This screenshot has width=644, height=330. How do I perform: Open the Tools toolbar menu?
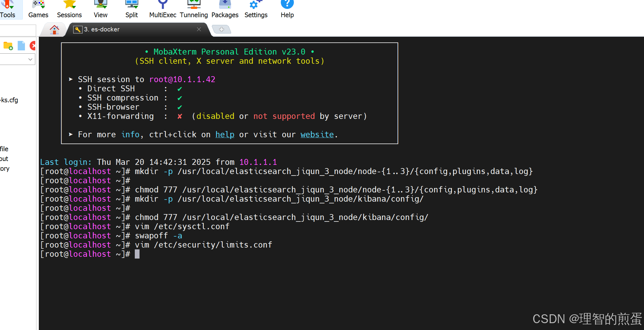[x=8, y=9]
